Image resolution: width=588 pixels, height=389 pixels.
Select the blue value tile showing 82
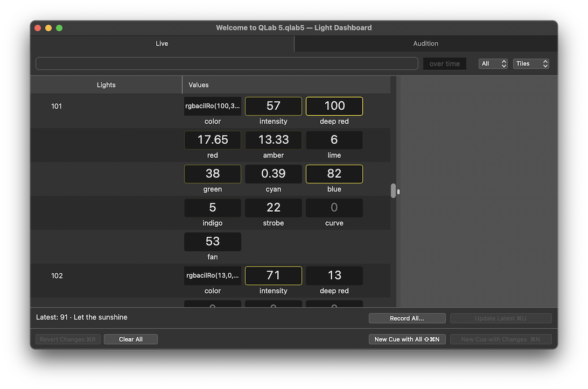(x=334, y=174)
